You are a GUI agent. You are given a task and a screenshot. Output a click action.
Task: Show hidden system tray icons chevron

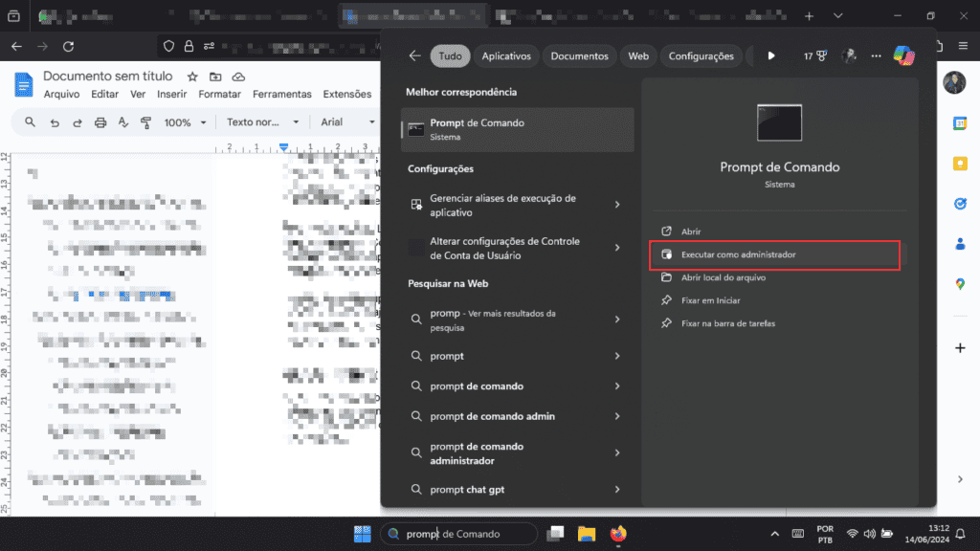[x=775, y=534]
